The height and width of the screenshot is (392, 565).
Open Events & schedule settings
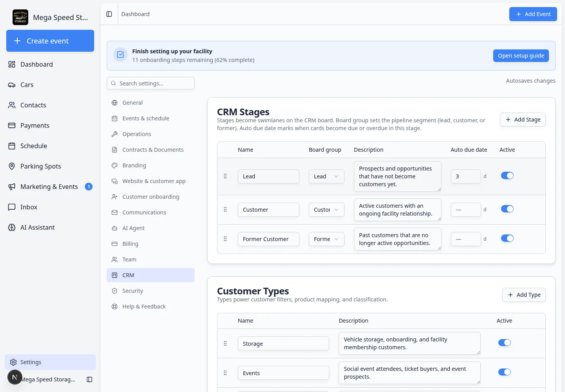point(151,118)
